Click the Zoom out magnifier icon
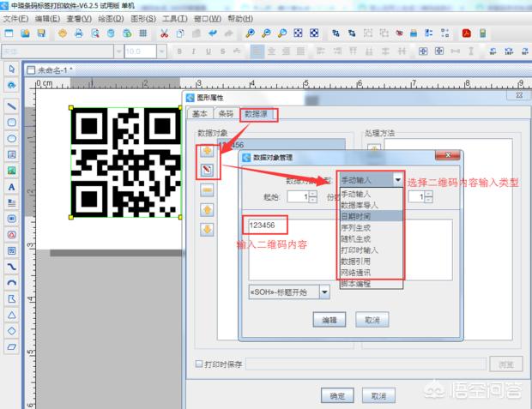 pos(267,33)
